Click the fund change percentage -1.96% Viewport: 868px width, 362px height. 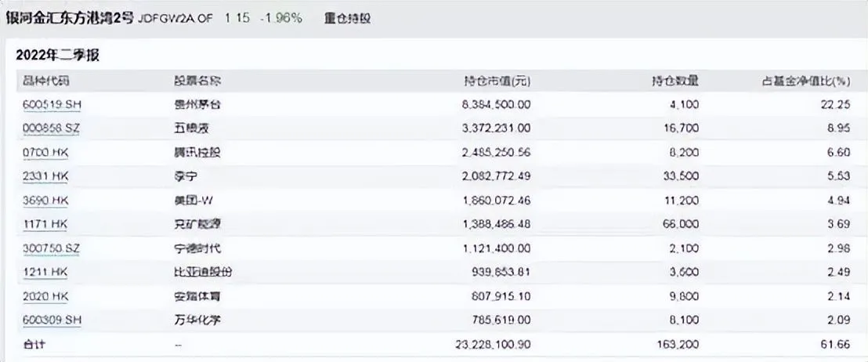pos(280,18)
